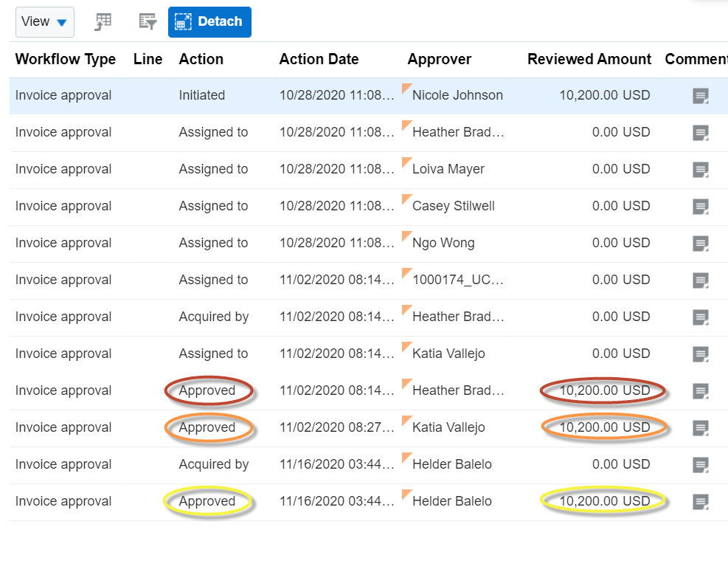Screen dimensions: 728x575
Task: Open comment icon for Casey Stilwell row
Action: (701, 207)
